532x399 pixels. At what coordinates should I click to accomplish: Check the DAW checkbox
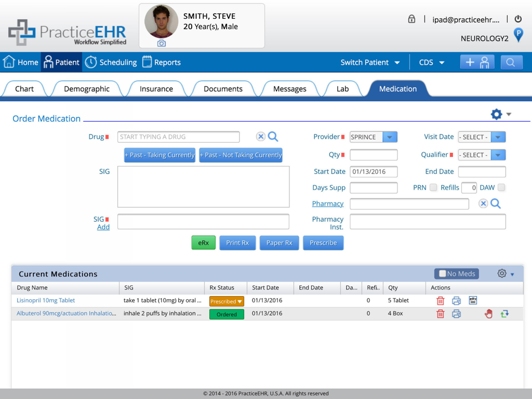tap(501, 188)
